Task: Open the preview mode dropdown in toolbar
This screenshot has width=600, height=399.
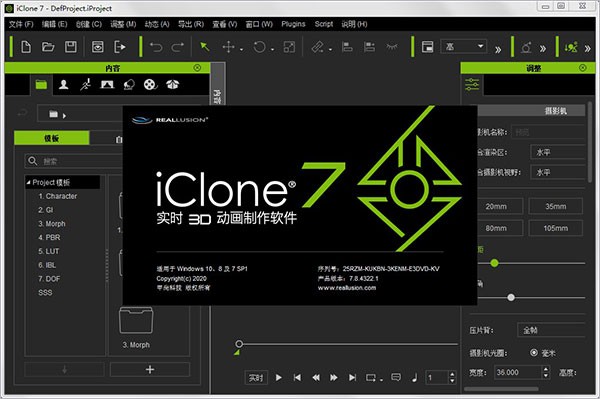Action: [464, 47]
